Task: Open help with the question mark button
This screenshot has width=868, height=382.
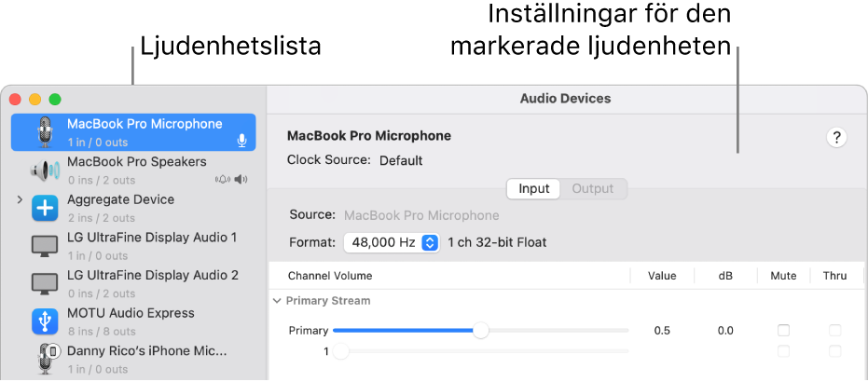Action: tap(836, 138)
